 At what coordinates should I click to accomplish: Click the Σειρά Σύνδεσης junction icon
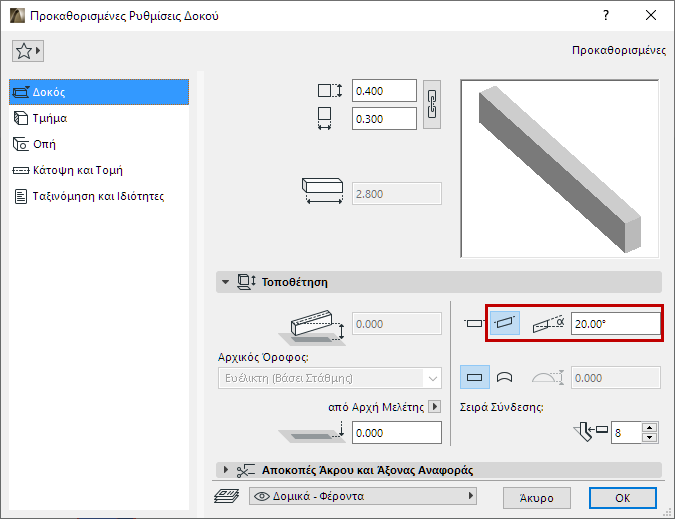(591, 432)
